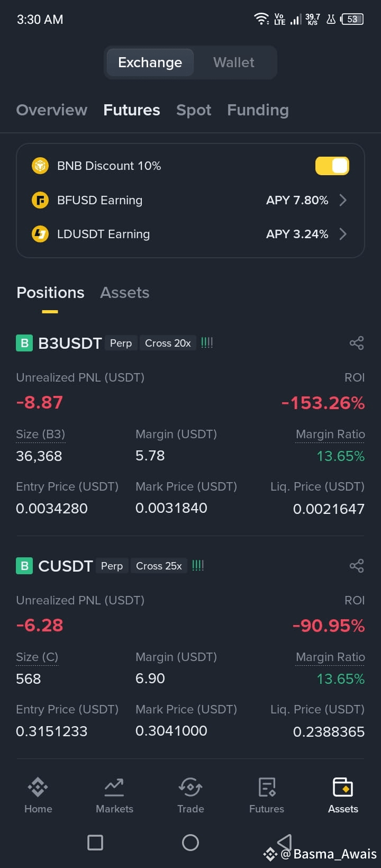Tap the Assets wallet icon
The image size is (381, 868).
tap(343, 787)
